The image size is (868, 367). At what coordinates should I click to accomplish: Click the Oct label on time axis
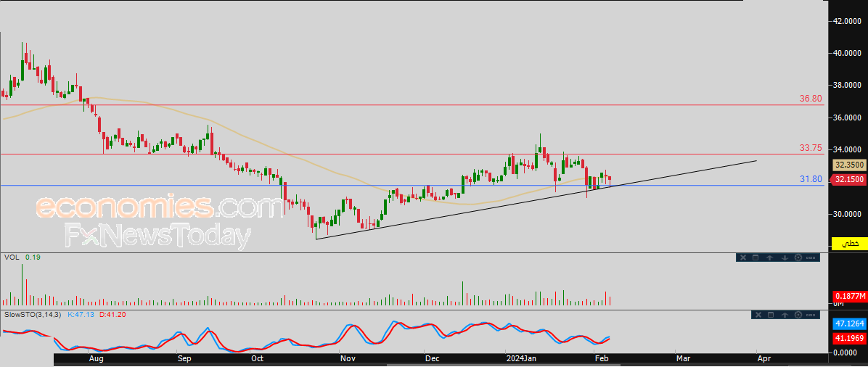[257, 359]
